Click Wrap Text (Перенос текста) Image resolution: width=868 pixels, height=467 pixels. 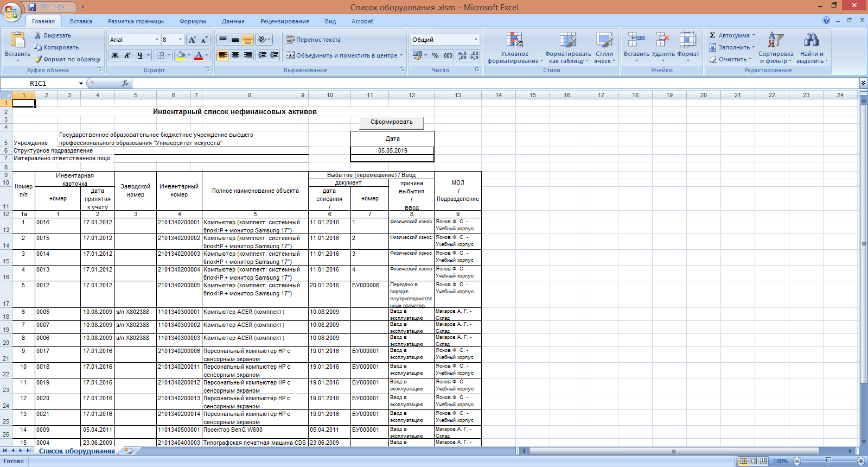click(x=314, y=40)
